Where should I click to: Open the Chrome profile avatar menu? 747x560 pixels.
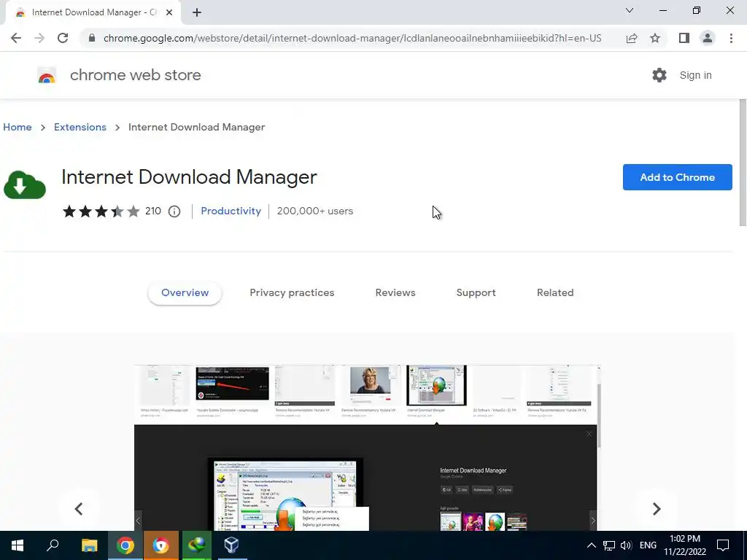[708, 38]
